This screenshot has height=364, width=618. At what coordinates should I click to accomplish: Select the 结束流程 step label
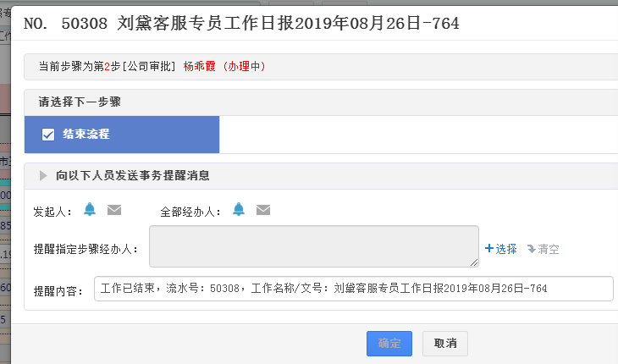pyautogui.click(x=86, y=135)
